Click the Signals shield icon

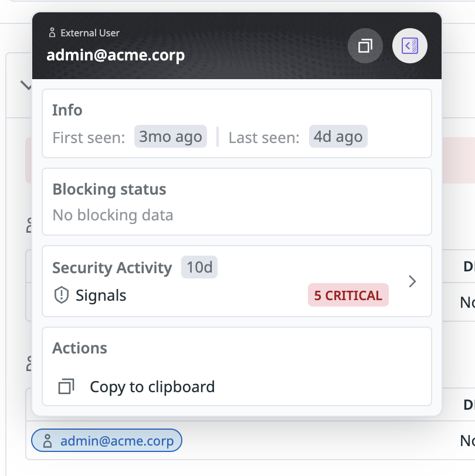coord(61,295)
